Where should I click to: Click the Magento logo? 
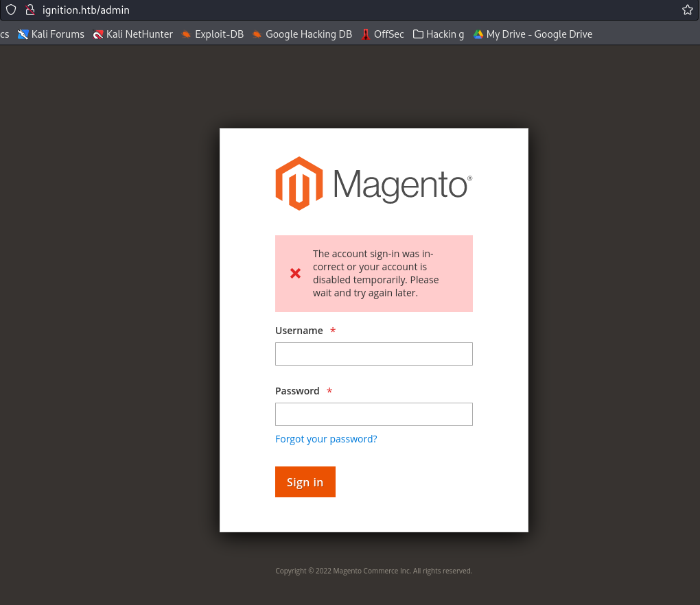point(373,182)
